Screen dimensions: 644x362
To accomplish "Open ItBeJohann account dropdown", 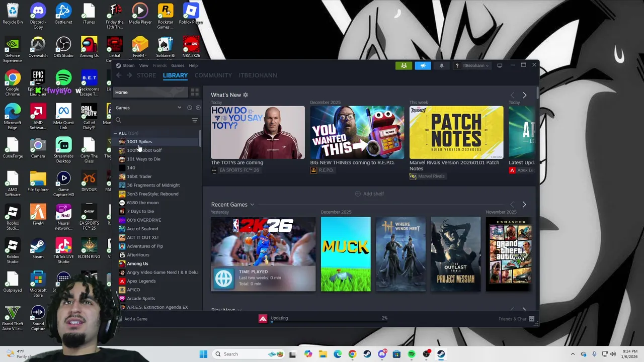I will pos(476,65).
